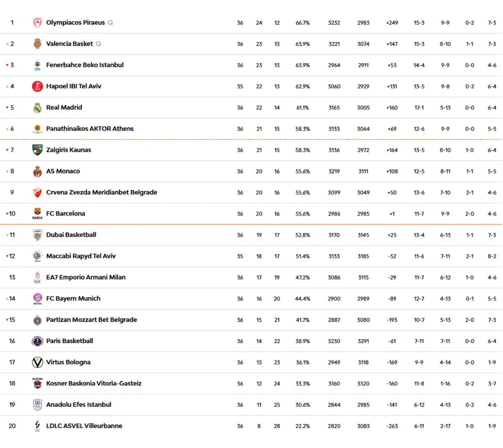The image size is (503, 448).
Task: Click the FC Bayern Munich logo
Action: tap(37, 298)
